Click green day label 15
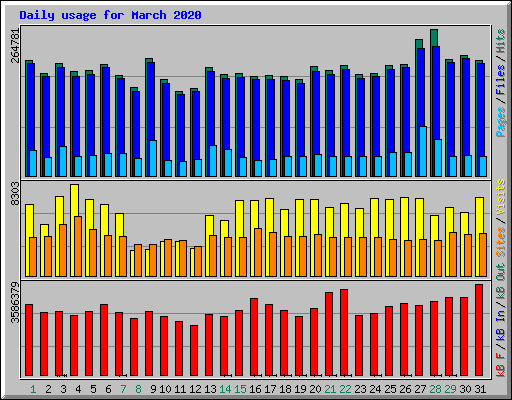Image resolution: width=512 pixels, height=400 pixels. click(x=240, y=389)
